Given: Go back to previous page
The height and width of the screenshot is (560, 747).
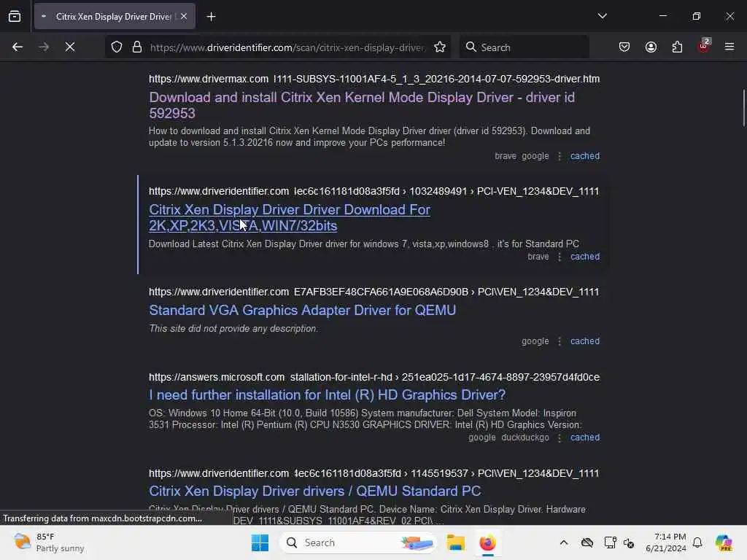Looking at the screenshot, I should (x=18, y=47).
